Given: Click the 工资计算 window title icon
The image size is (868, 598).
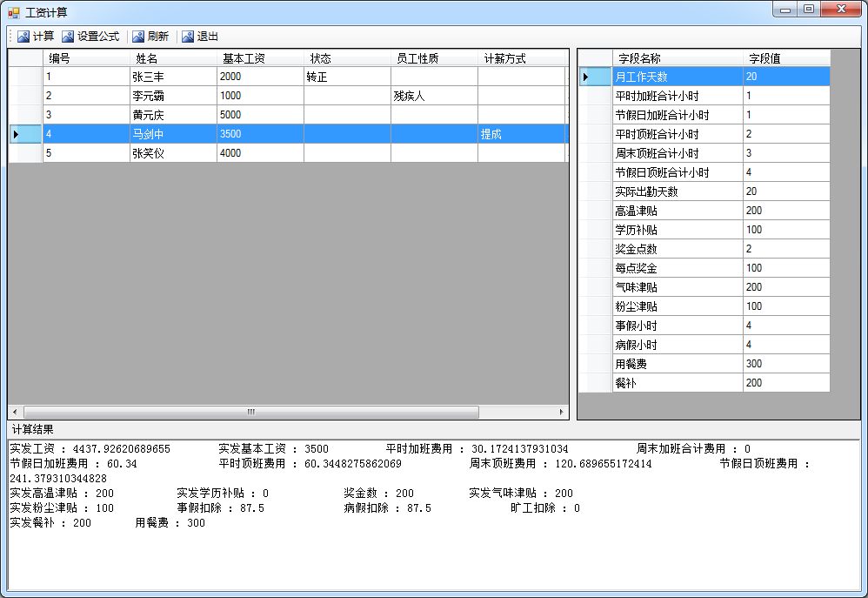Looking at the screenshot, I should 13,12.
